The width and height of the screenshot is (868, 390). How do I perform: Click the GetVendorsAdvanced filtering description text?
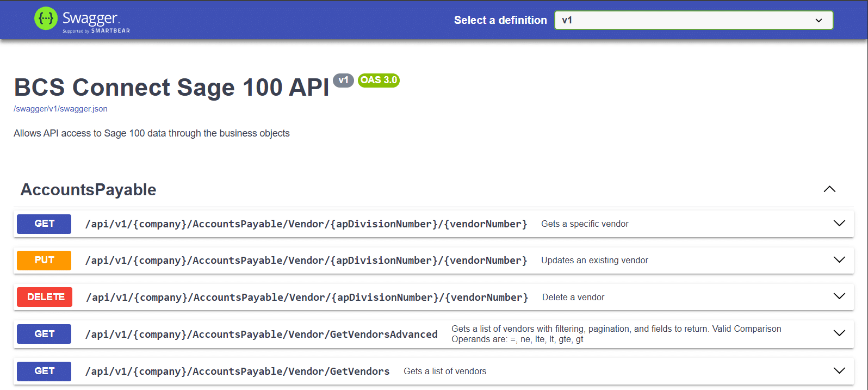point(616,334)
